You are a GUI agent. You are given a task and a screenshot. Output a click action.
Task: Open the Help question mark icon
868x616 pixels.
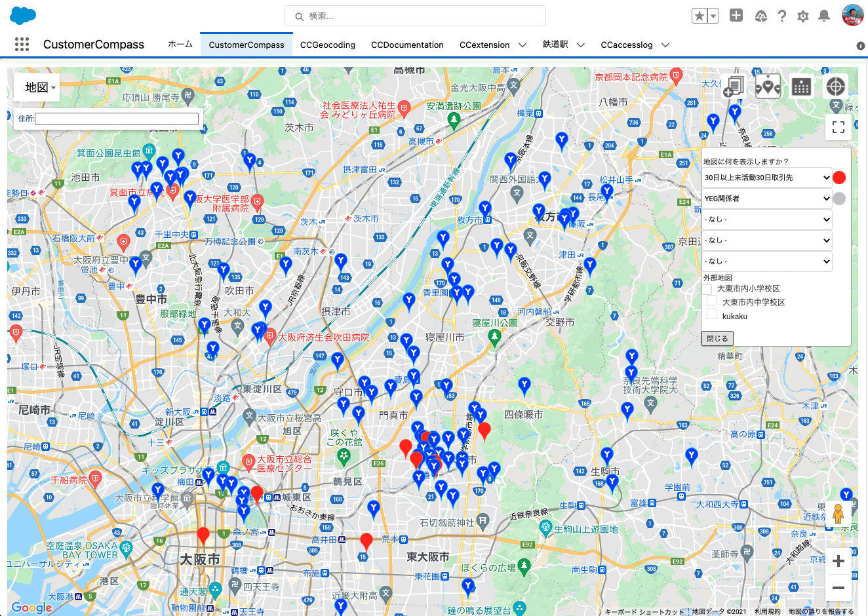tap(782, 16)
